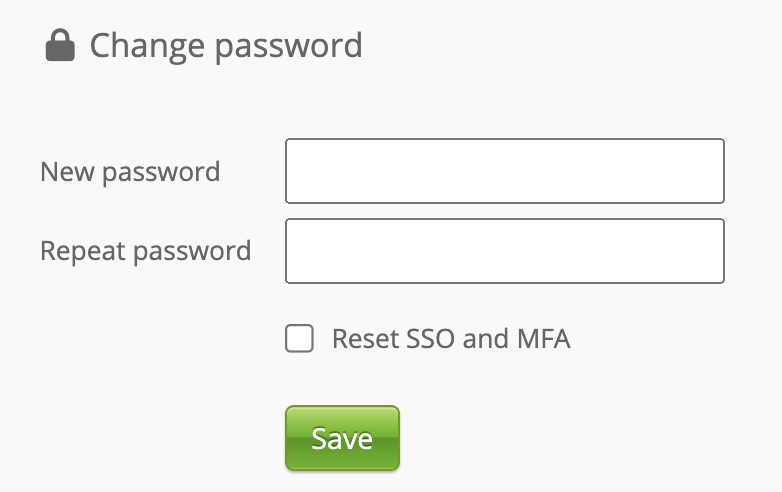Click the Repeat password label
The image size is (782, 492).
pyautogui.click(x=145, y=251)
